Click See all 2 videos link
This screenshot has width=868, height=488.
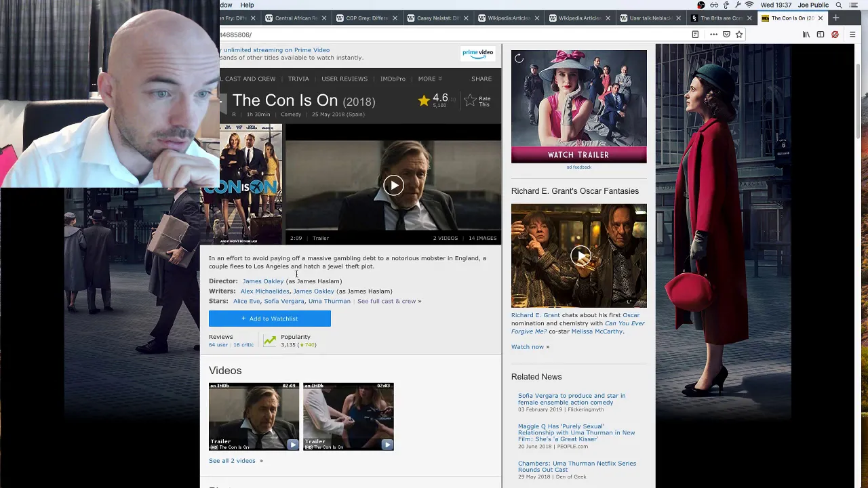pos(235,461)
